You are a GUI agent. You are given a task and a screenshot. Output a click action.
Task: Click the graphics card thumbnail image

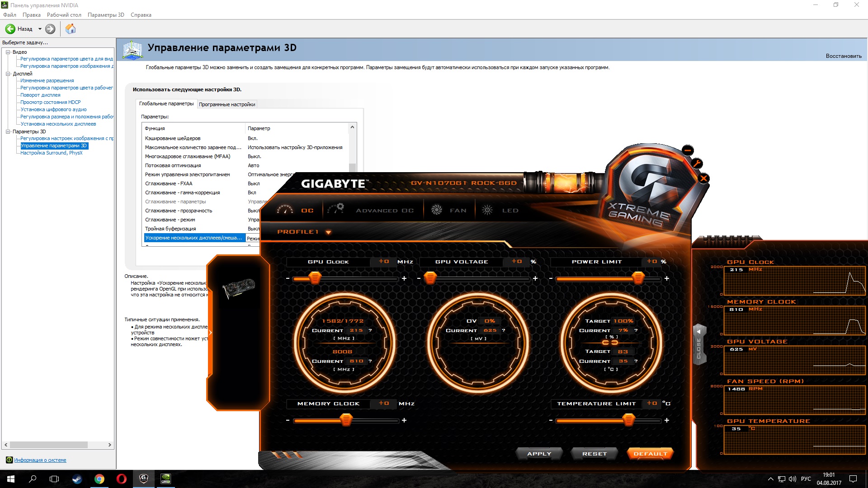pos(239,288)
